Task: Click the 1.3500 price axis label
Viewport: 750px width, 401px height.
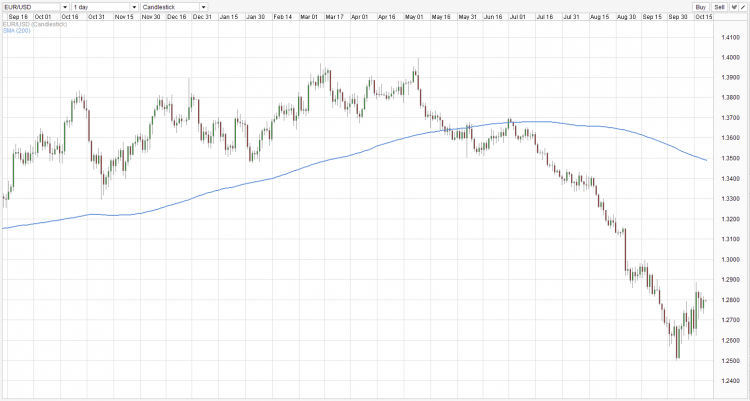Action: click(729, 159)
